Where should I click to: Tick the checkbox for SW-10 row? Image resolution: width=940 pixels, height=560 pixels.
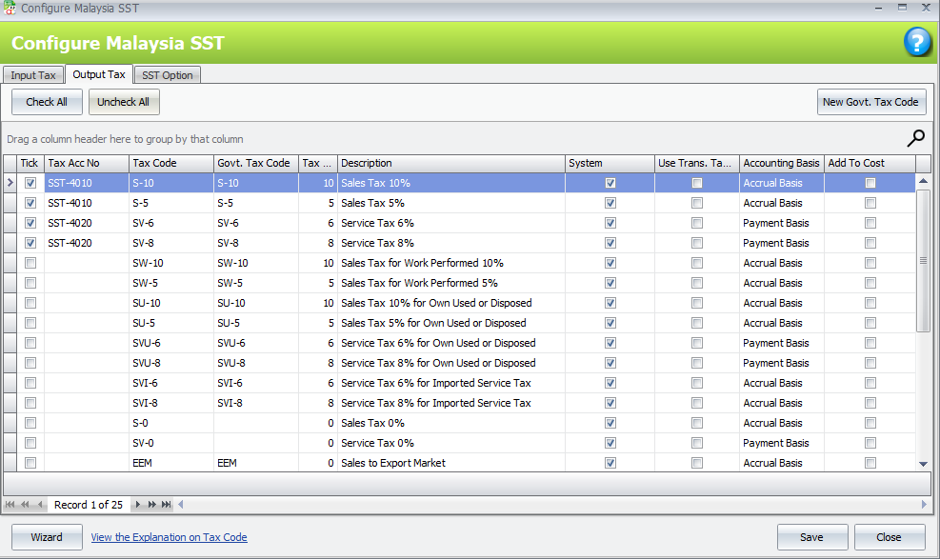point(30,263)
